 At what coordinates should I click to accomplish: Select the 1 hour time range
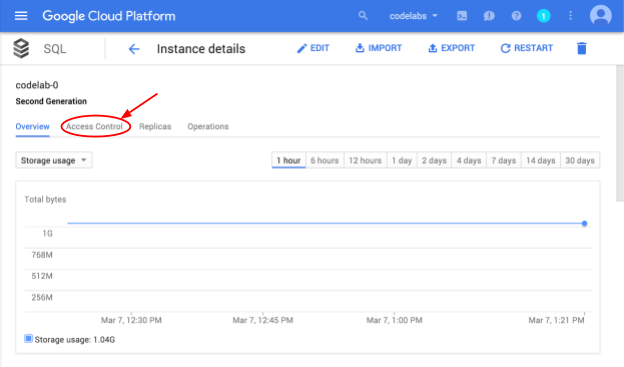(x=289, y=160)
